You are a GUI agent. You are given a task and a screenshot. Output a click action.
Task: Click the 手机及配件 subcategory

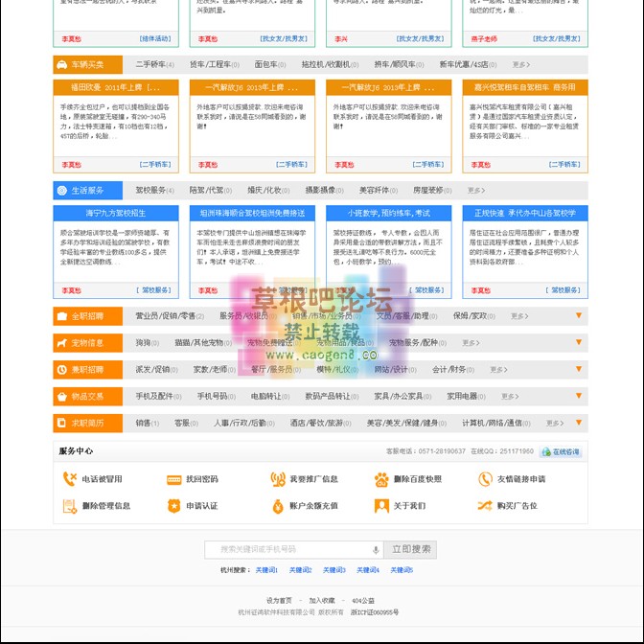[x=158, y=397]
